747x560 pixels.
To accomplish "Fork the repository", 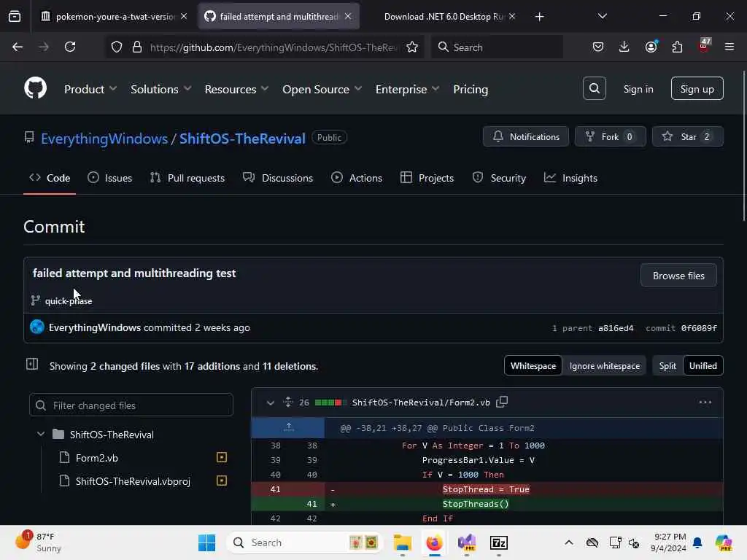I will (x=611, y=136).
